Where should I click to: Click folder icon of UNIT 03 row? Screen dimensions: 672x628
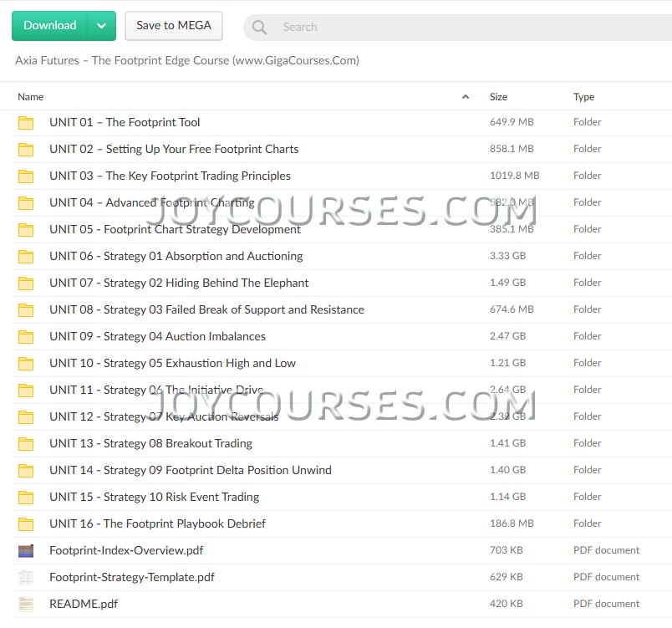click(26, 176)
